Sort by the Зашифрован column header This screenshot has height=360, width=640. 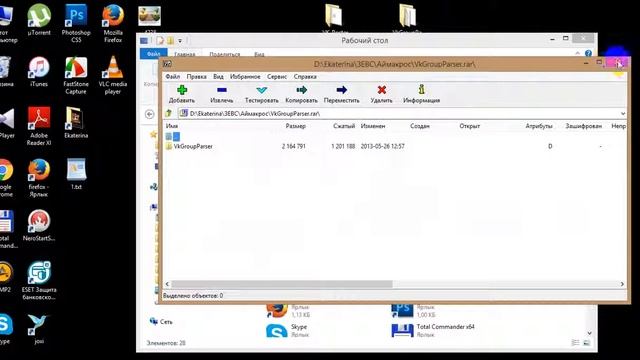point(583,126)
